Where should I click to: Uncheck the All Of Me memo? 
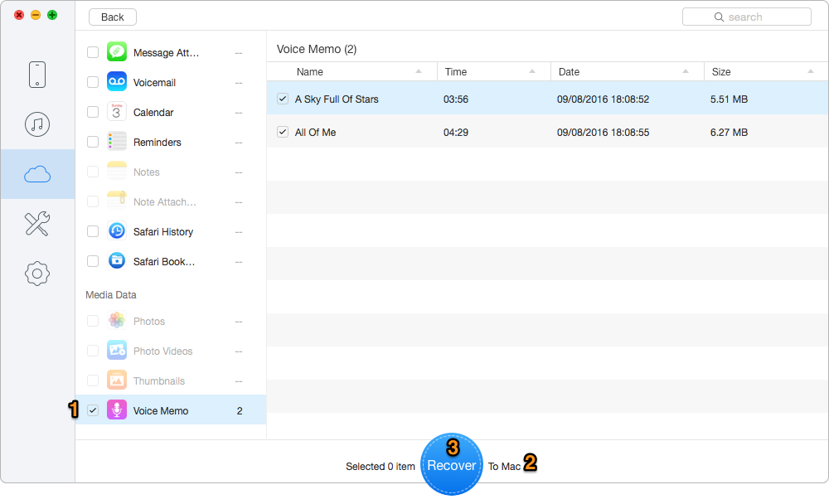pyautogui.click(x=283, y=131)
